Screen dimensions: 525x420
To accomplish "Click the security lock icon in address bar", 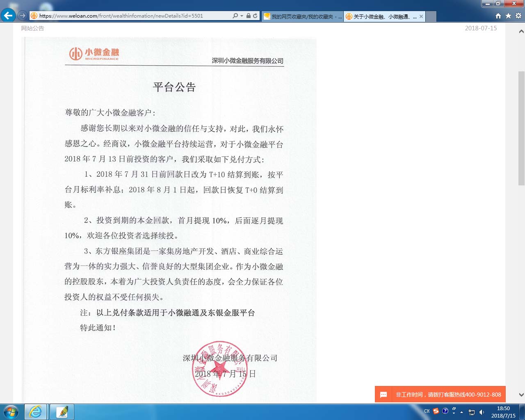I will coord(248,16).
